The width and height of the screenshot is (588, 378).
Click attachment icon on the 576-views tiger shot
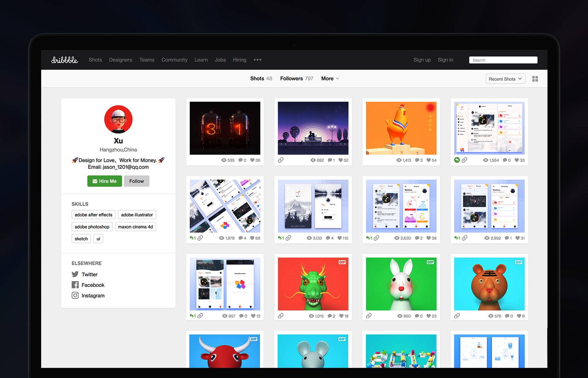pos(457,316)
